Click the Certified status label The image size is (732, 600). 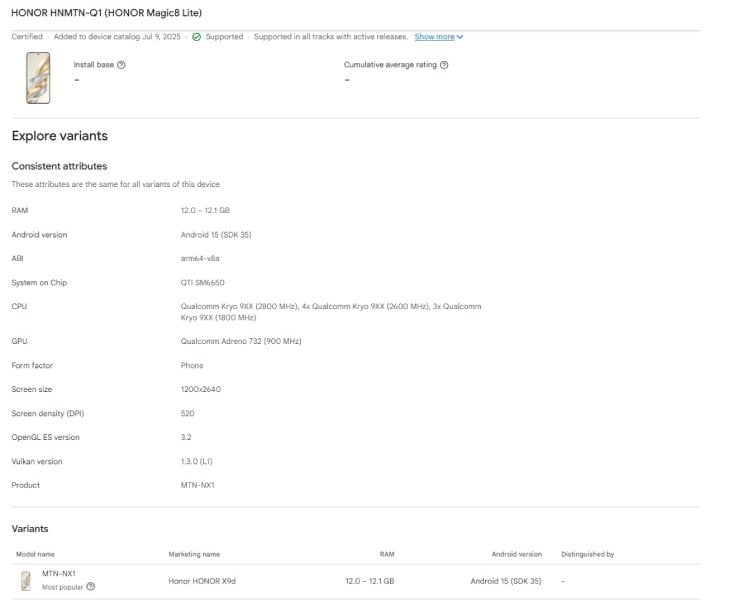27,37
